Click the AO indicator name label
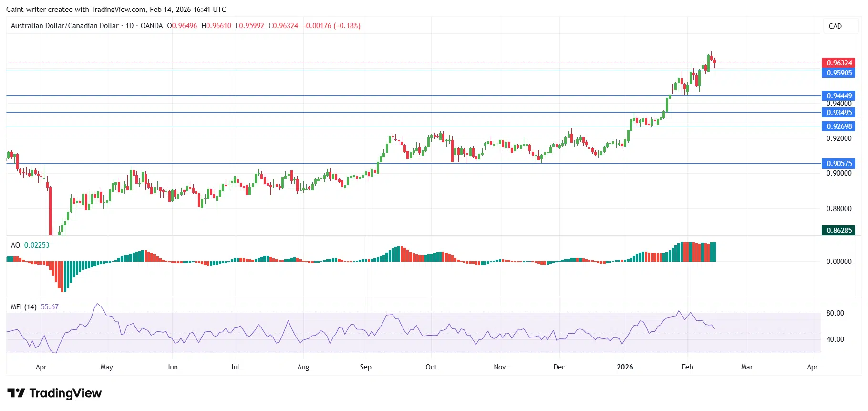This screenshot has height=411, width=868. pyautogui.click(x=15, y=245)
